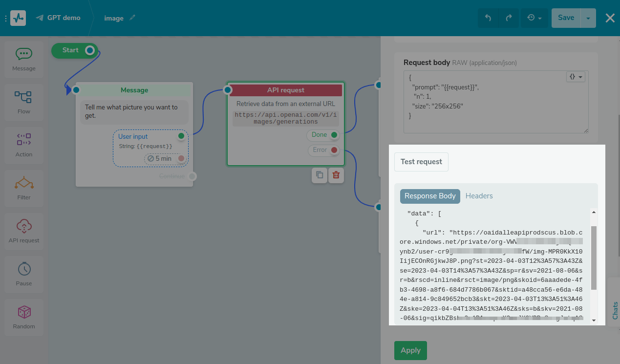The width and height of the screenshot is (620, 364).
Task: Select the Action element in the sidebar
Action: click(x=23, y=145)
